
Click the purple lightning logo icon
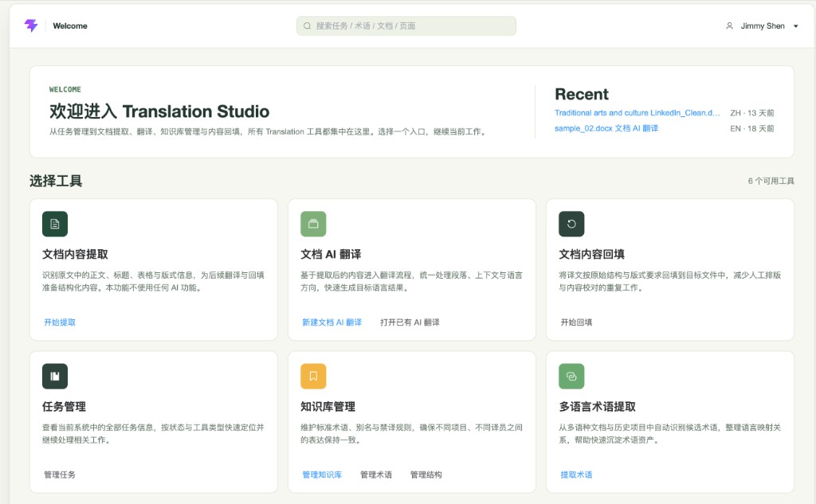coord(31,25)
